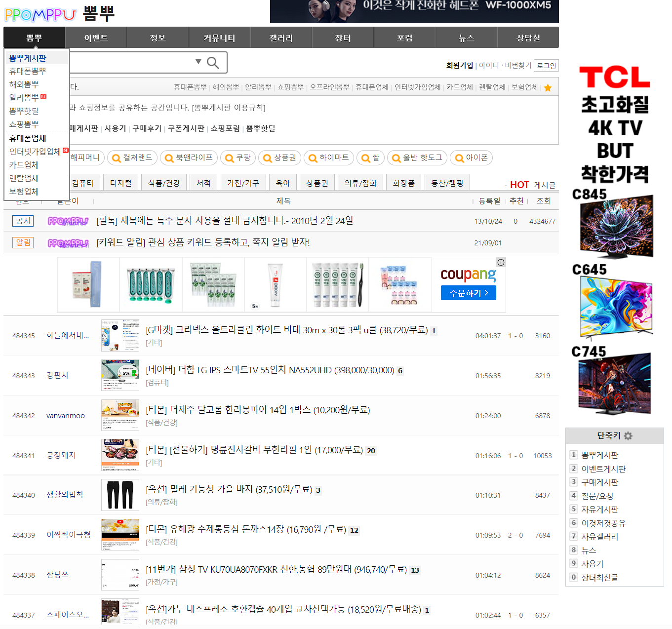Select 해외뽐뿌 in dropdown menu
Screen dimensions: 672x629
24,84
